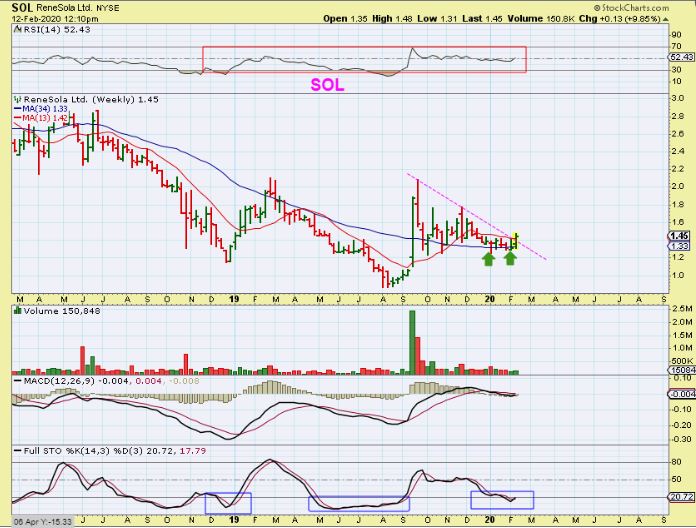The width and height of the screenshot is (696, 528).
Task: Click the -0.004 MACD value tag on the right axis
Action: [682, 394]
